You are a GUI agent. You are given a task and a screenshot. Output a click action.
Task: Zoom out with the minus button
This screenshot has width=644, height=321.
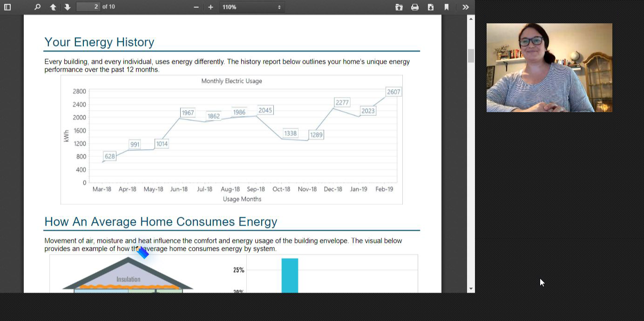pos(196,7)
